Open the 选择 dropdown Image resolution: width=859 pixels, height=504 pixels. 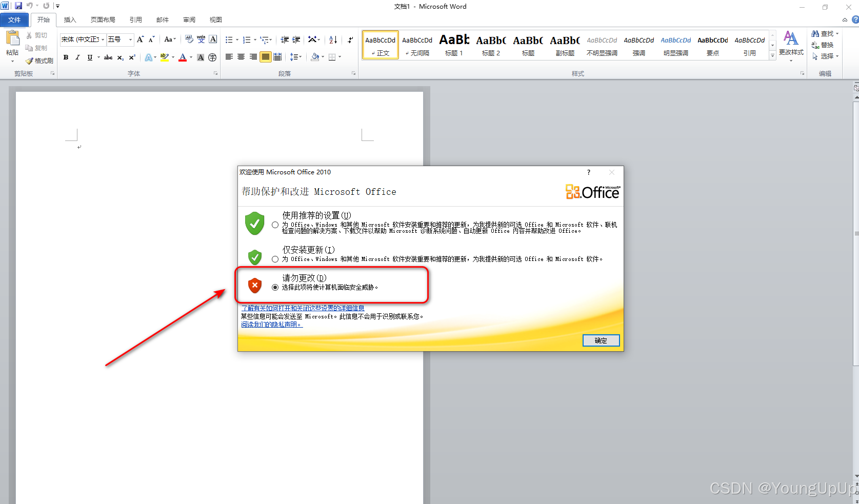point(825,56)
